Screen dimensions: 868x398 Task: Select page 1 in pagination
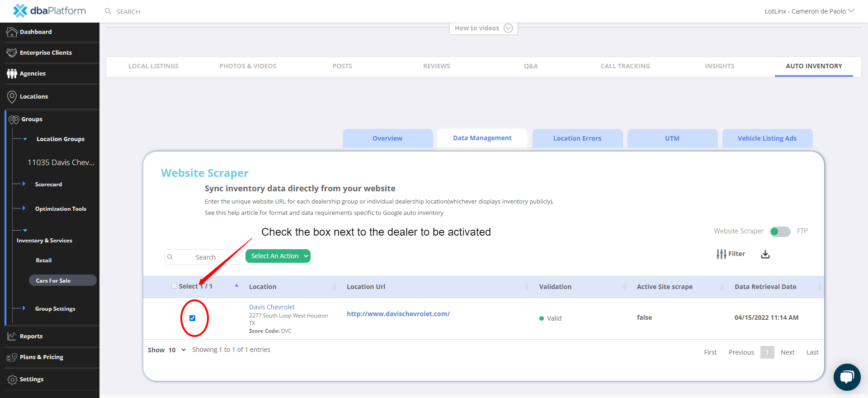[767, 352]
